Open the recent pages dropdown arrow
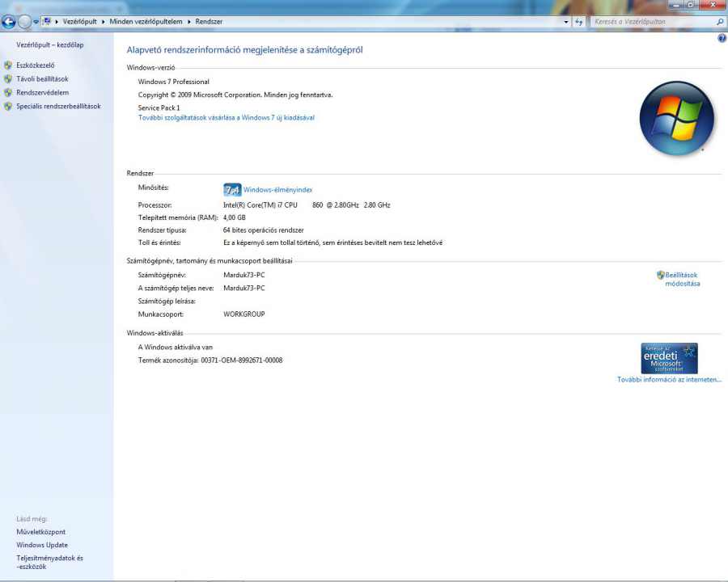Viewport: 728px width, 582px height. [36, 22]
